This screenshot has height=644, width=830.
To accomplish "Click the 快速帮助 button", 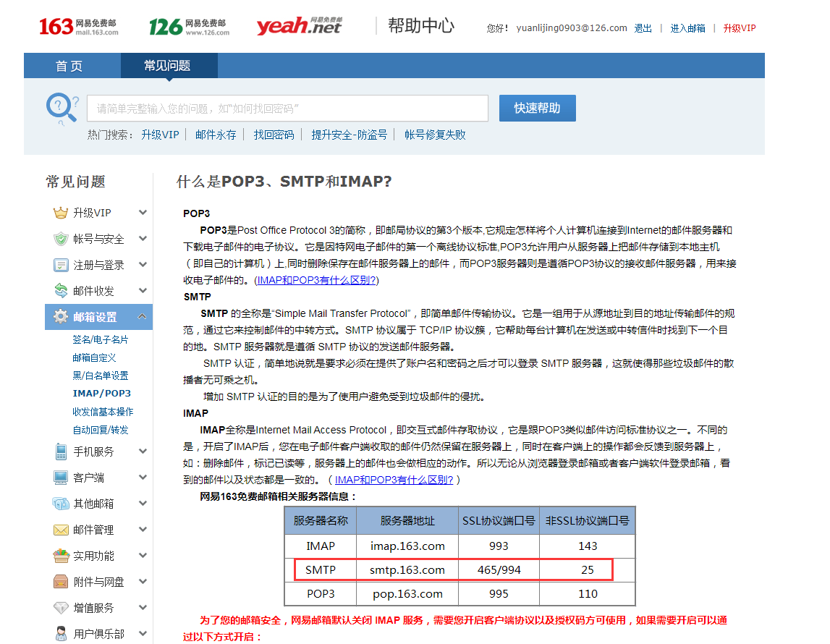I will pos(537,109).
